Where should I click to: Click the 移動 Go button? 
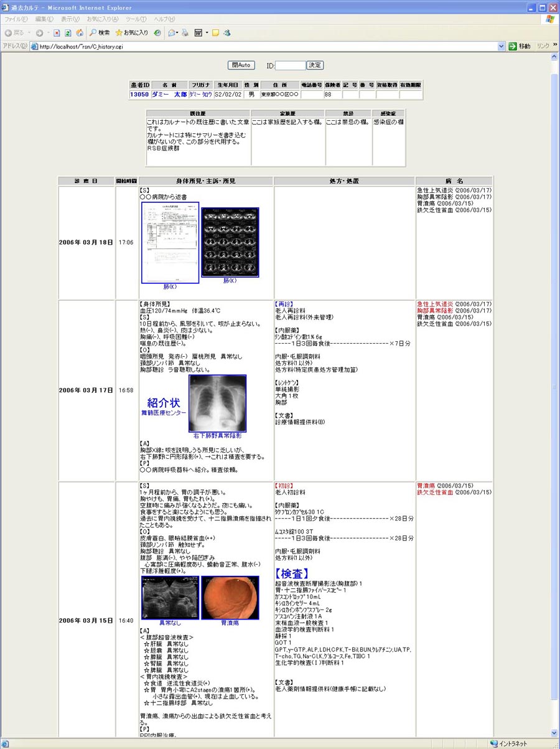coord(520,46)
